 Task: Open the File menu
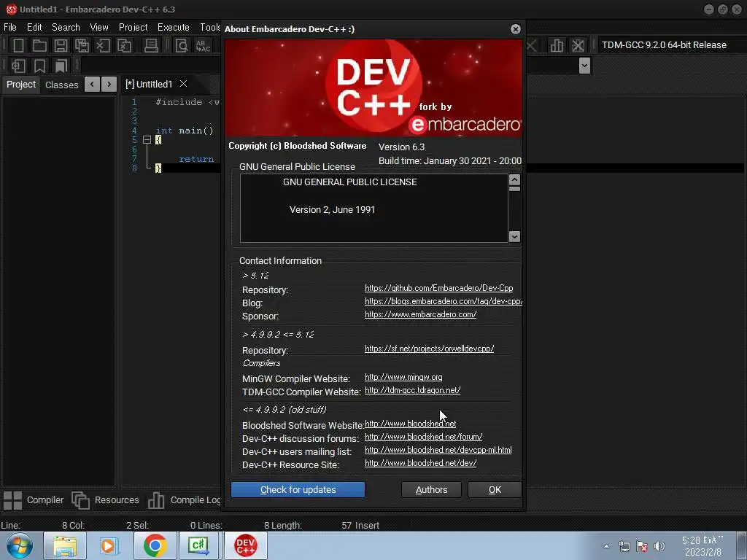coord(10,27)
